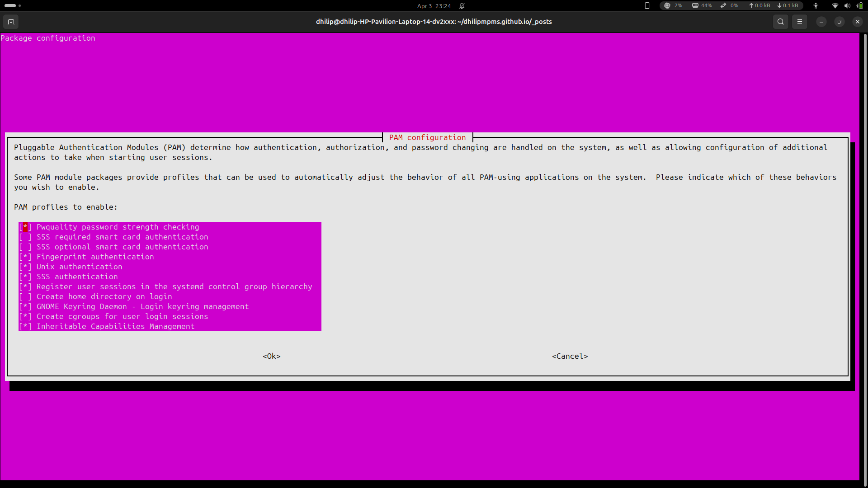This screenshot has width=868, height=488.
Task: Open the accessibility menu in the system tray
Action: pos(816,6)
